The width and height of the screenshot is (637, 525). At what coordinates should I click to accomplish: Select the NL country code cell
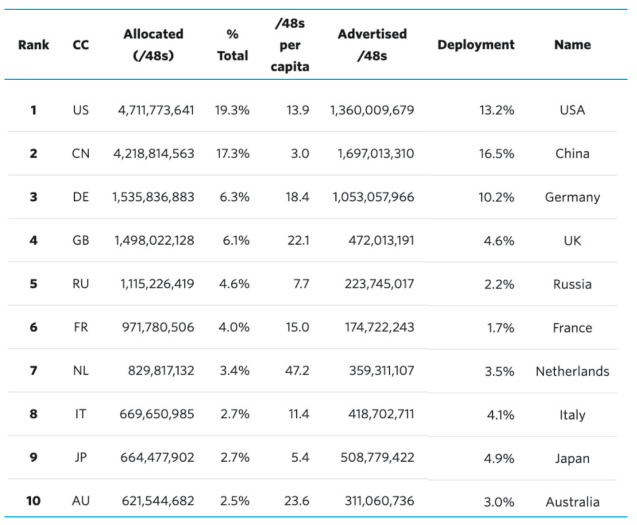80,371
